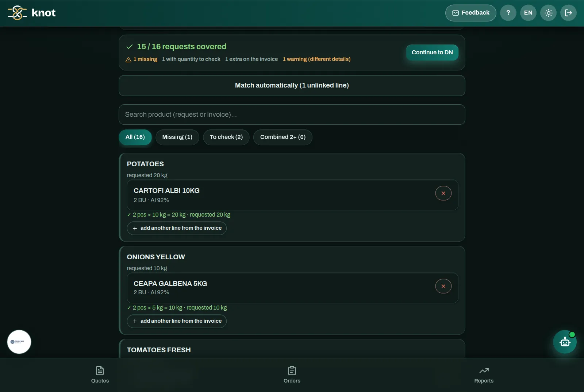Image resolution: width=584 pixels, height=392 pixels.
Task: Show the To check (2) items
Action: tap(226, 137)
